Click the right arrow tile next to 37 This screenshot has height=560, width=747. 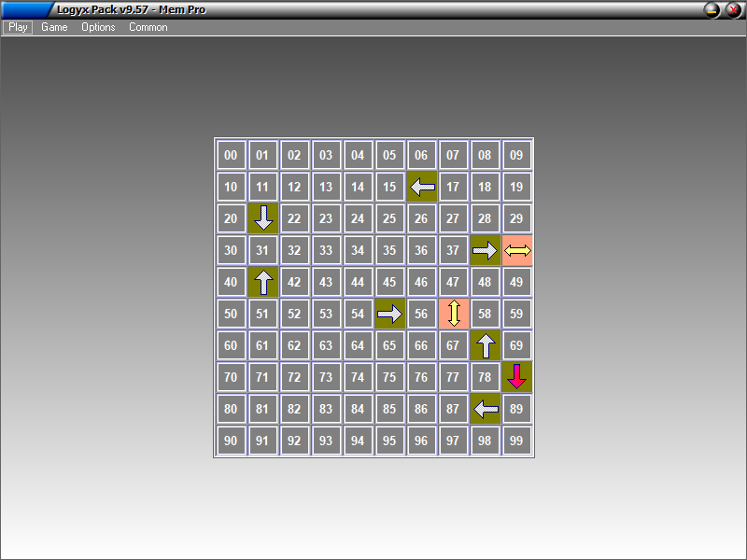point(485,250)
